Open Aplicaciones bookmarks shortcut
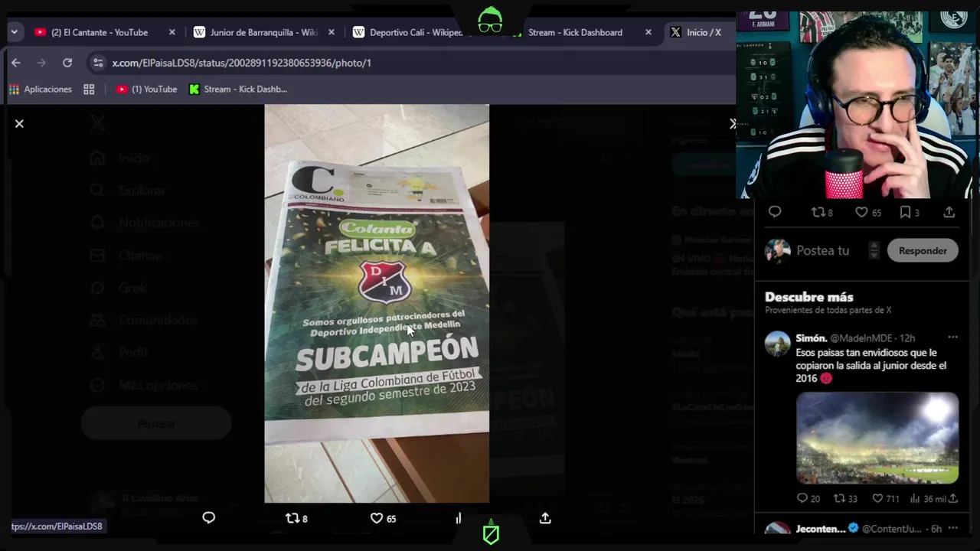Screen dimensions: 980x551 pyautogui.click(x=41, y=89)
